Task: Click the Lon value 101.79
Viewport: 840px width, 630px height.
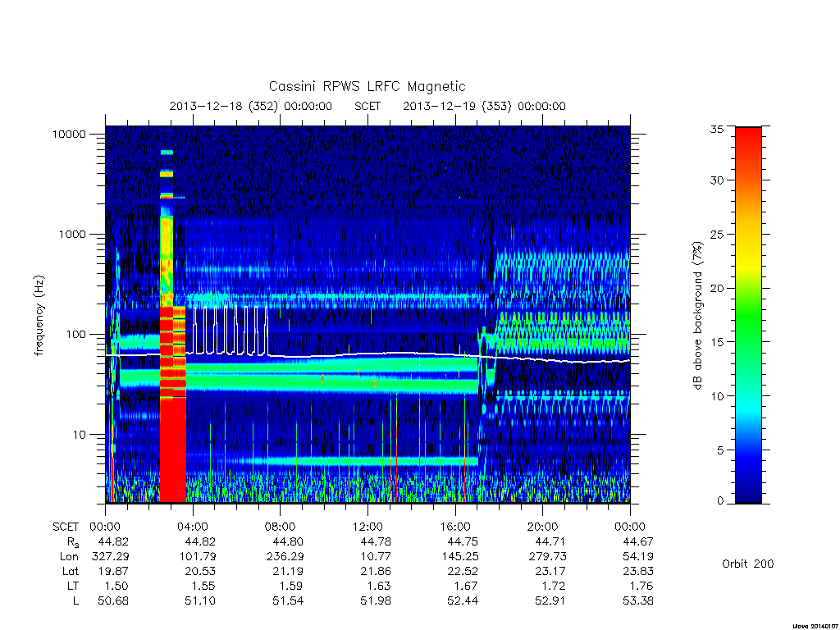Action: coord(198,557)
